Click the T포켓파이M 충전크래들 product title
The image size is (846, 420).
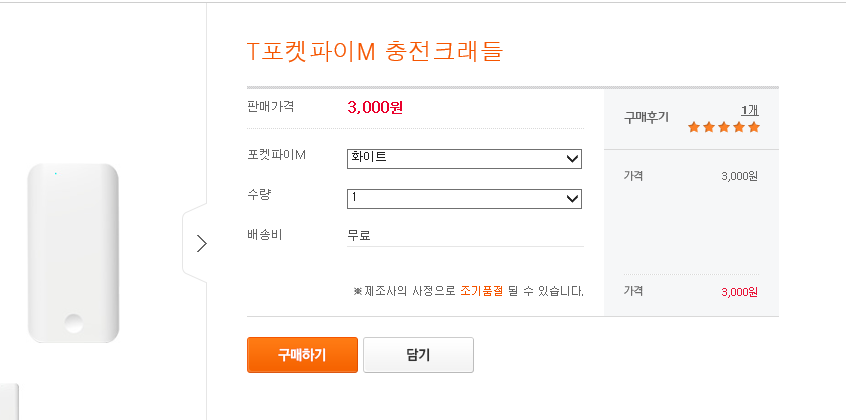pos(374,51)
